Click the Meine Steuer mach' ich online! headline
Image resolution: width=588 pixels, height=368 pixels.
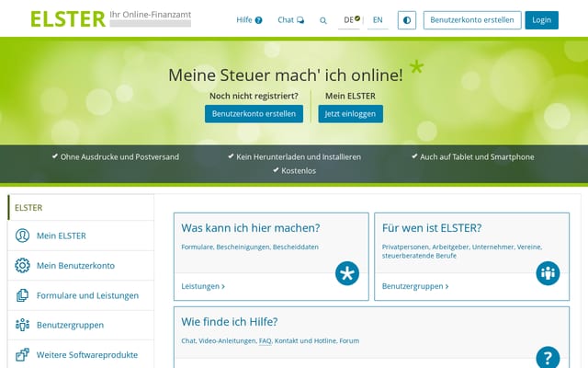pos(286,75)
